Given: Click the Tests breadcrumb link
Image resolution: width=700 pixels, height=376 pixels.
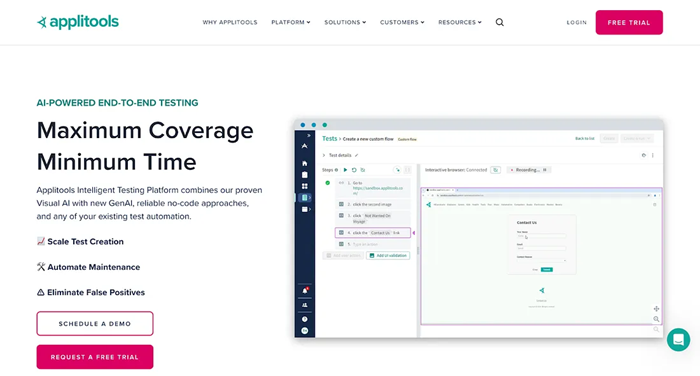Looking at the screenshot, I should tap(329, 138).
